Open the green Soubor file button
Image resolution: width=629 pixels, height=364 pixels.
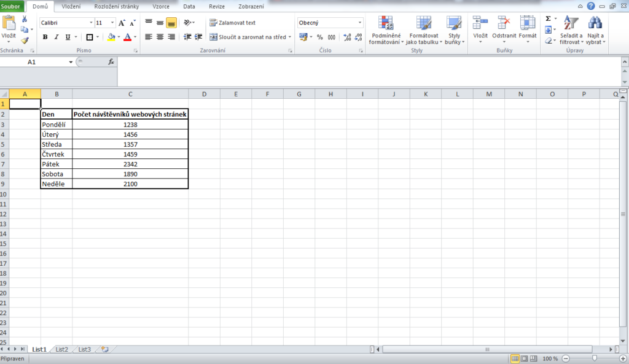point(12,6)
